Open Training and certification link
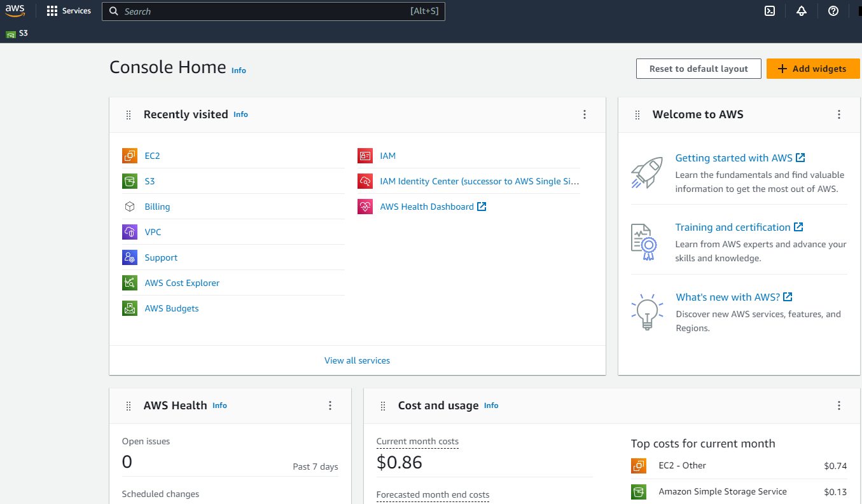This screenshot has height=504, width=862. point(739,227)
